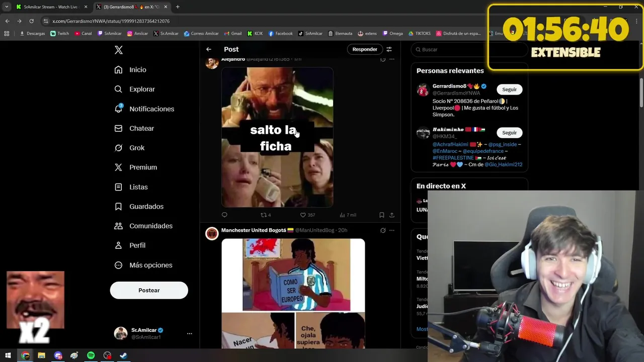Open more options on Alejandro's post
644x362 pixels.
[392, 59]
